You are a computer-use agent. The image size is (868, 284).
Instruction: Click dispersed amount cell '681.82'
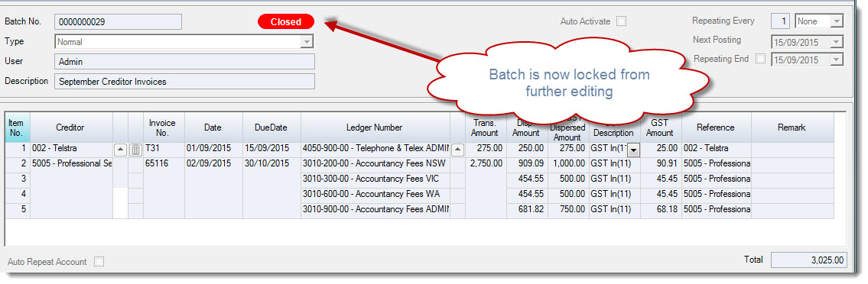click(526, 210)
